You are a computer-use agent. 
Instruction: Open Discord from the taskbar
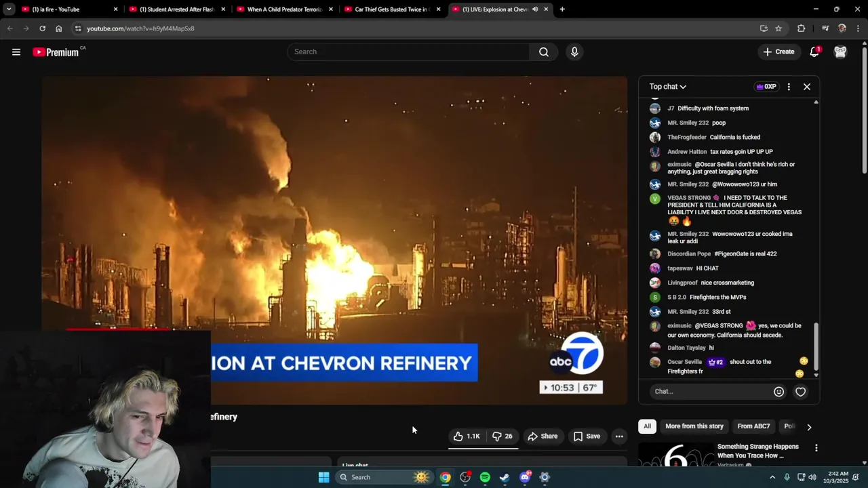pyautogui.click(x=525, y=477)
